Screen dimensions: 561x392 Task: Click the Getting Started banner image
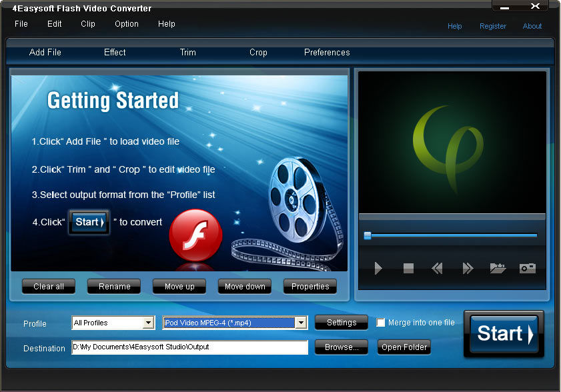pos(179,173)
